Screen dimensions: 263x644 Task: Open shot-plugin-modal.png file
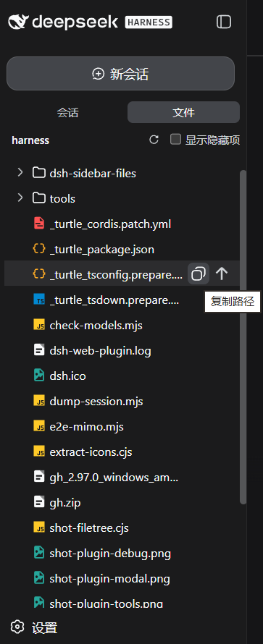(x=109, y=579)
